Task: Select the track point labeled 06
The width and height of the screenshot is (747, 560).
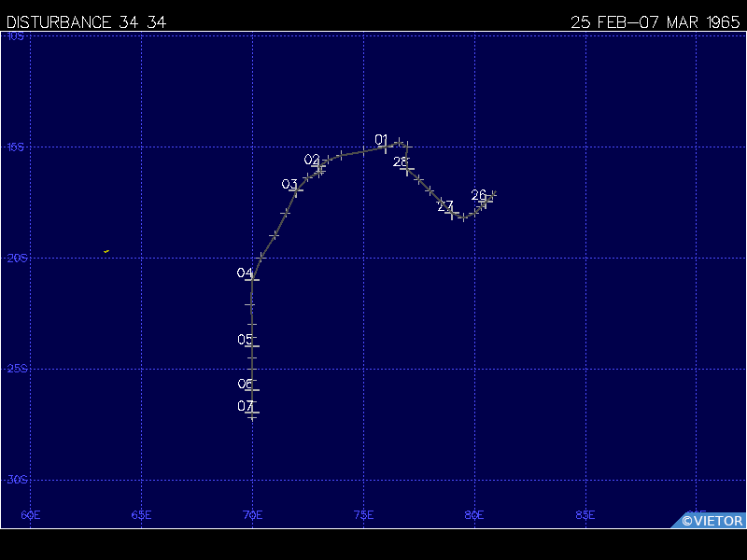Action: 252,390
